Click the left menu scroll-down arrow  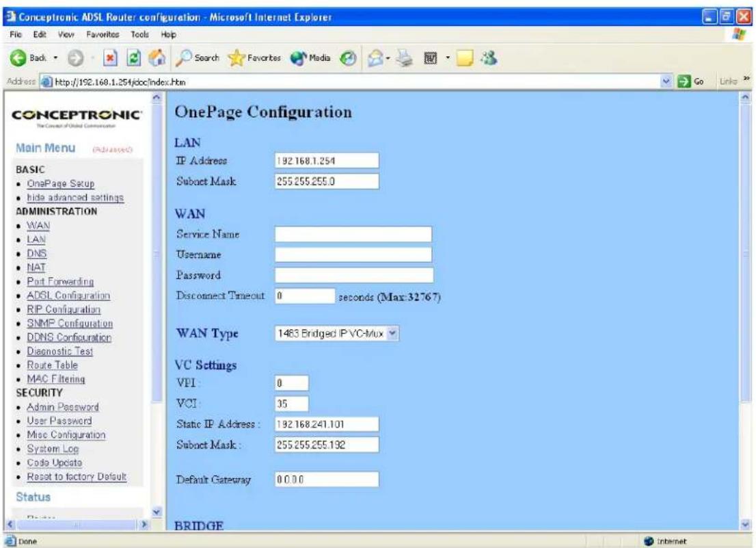pos(157,512)
